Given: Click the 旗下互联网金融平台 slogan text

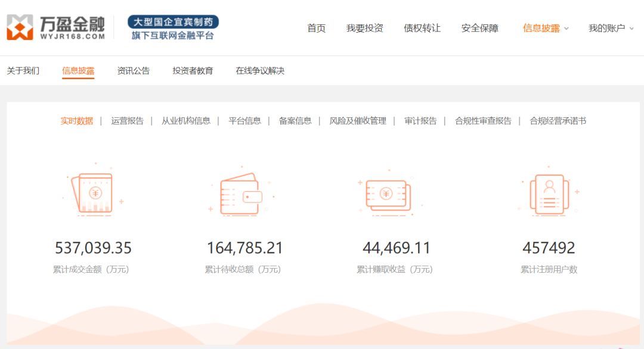Looking at the screenshot, I should coord(173,36).
